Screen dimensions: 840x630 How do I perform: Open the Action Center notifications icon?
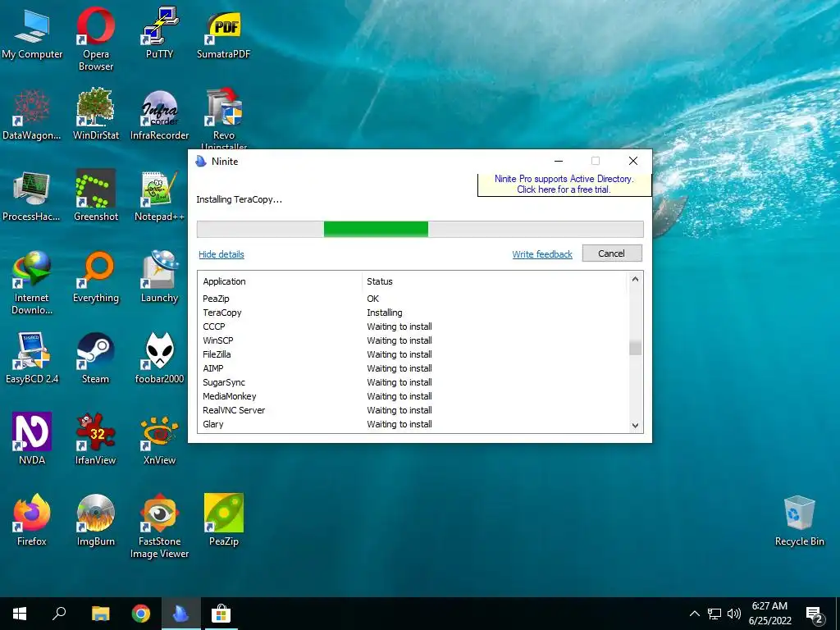pyautogui.click(x=815, y=614)
